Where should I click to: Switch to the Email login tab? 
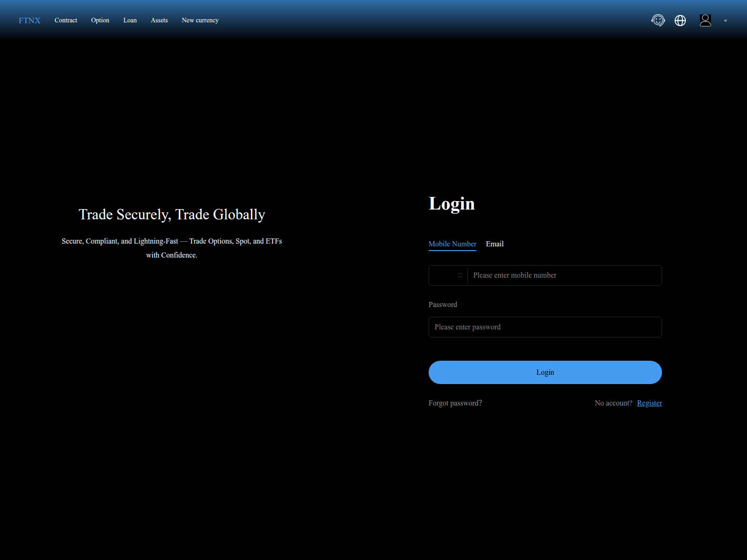[494, 244]
